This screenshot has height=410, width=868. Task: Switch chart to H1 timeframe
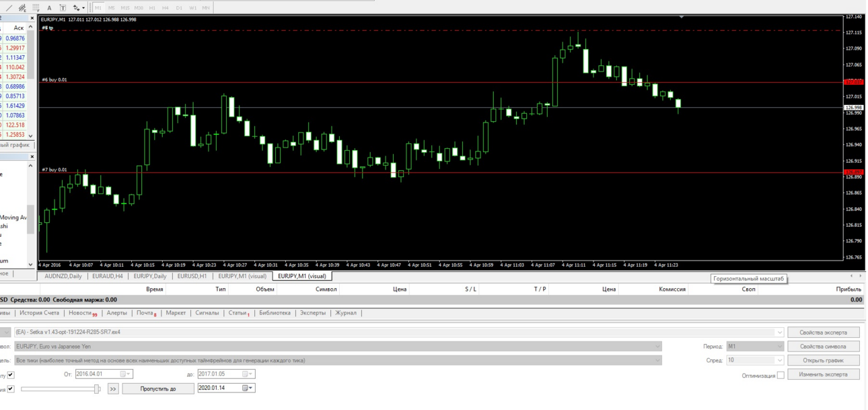click(152, 8)
